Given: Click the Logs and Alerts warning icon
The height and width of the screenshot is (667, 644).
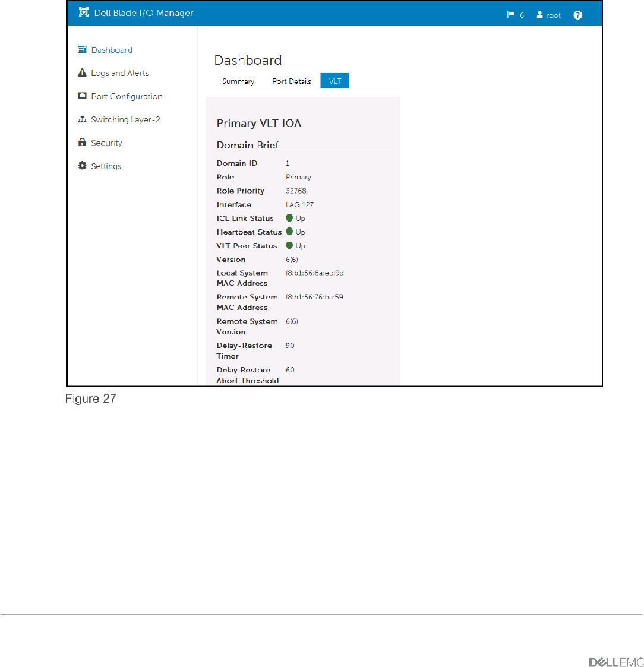Looking at the screenshot, I should click(82, 72).
